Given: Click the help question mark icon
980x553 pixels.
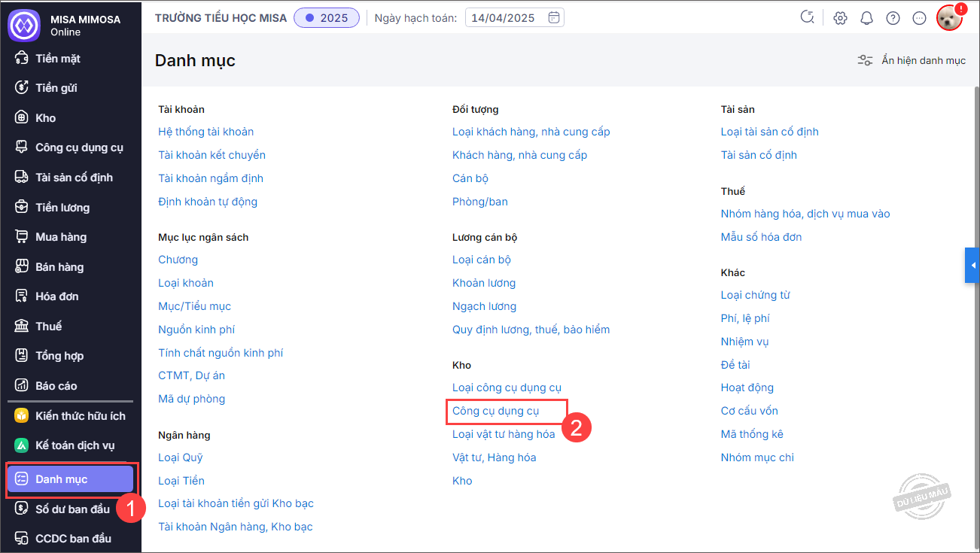Looking at the screenshot, I should tap(893, 18).
